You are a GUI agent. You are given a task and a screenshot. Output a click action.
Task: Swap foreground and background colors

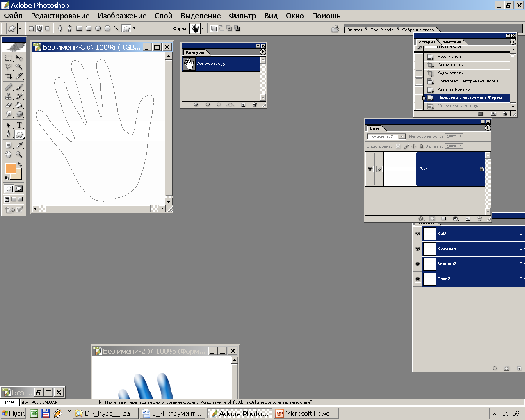click(20, 164)
